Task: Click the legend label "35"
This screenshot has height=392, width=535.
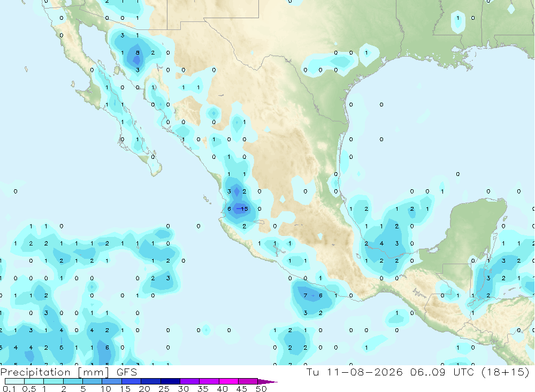Action: coord(203,389)
